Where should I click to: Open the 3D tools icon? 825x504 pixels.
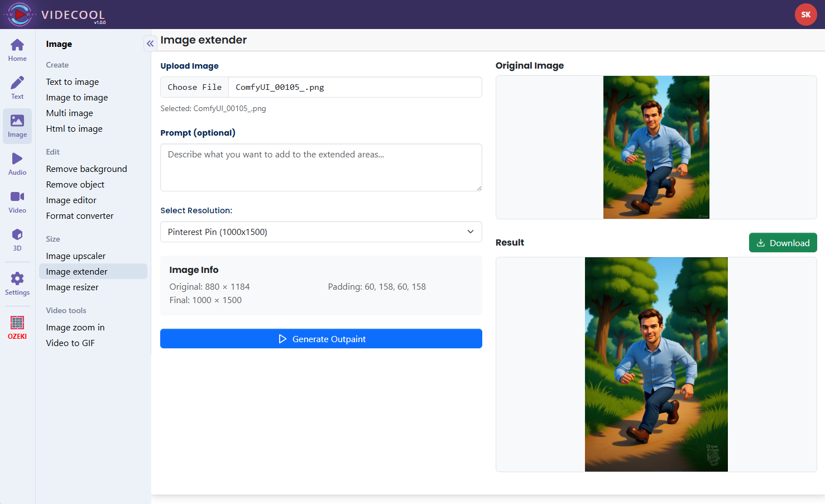click(x=17, y=239)
